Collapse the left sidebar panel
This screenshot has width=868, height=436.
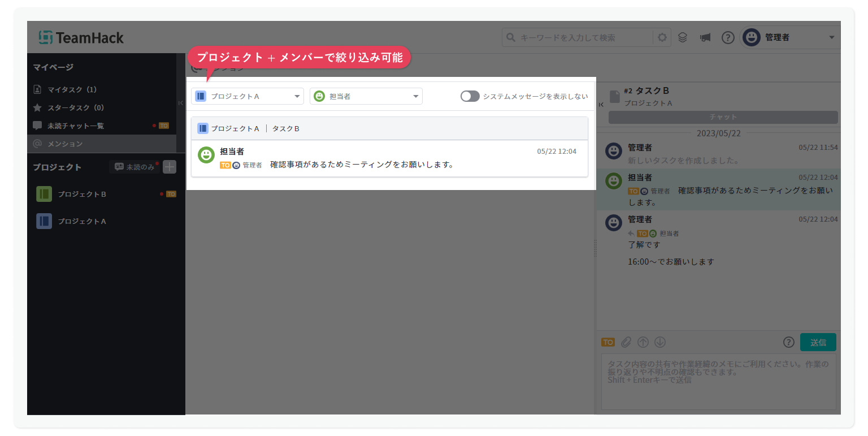[x=181, y=103]
